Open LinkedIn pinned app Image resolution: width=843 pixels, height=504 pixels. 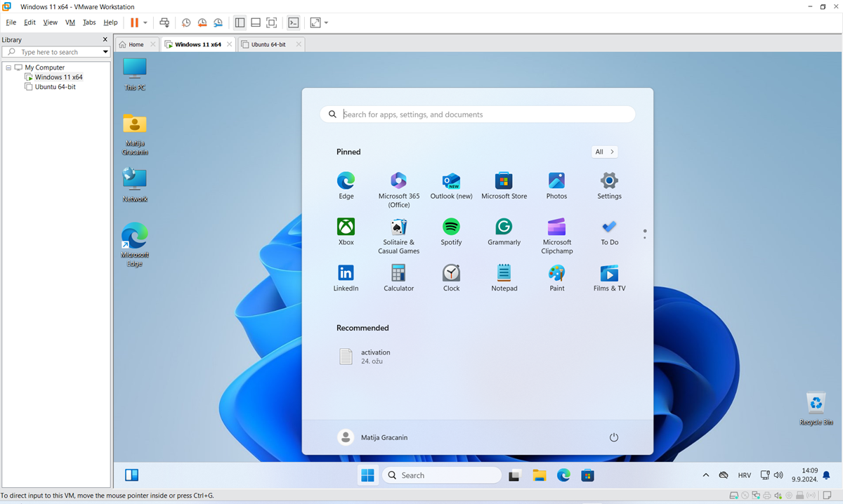tap(346, 278)
